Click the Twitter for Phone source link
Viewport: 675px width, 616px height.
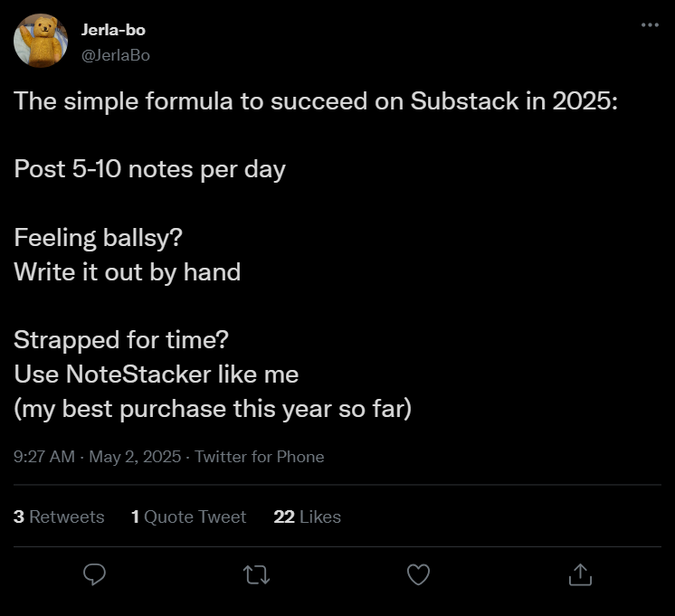[x=260, y=457]
